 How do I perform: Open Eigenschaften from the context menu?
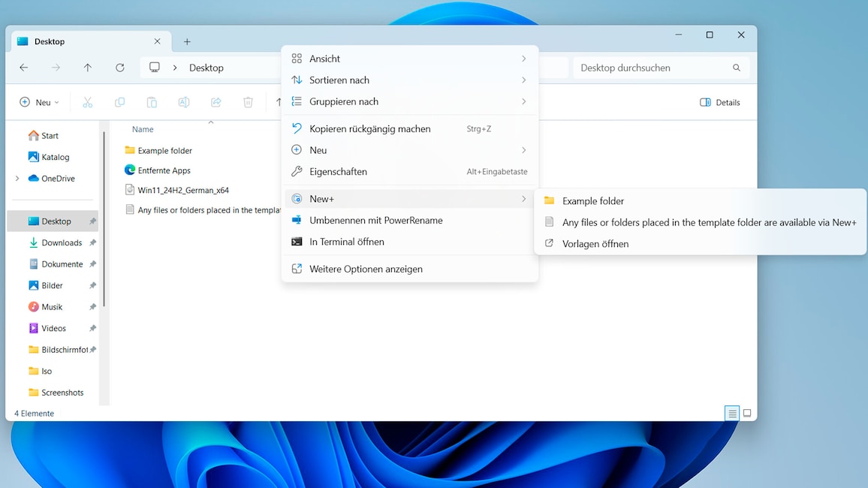coord(410,172)
